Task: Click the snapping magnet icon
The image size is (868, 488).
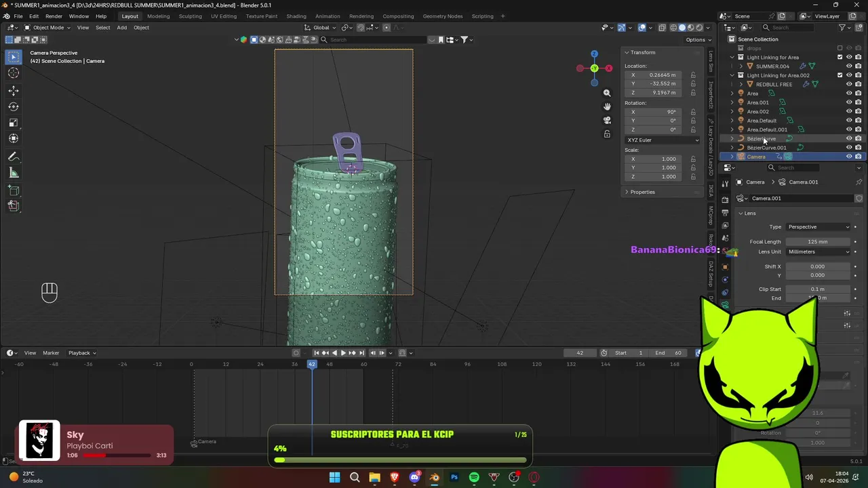Action: pyautogui.click(x=361, y=28)
